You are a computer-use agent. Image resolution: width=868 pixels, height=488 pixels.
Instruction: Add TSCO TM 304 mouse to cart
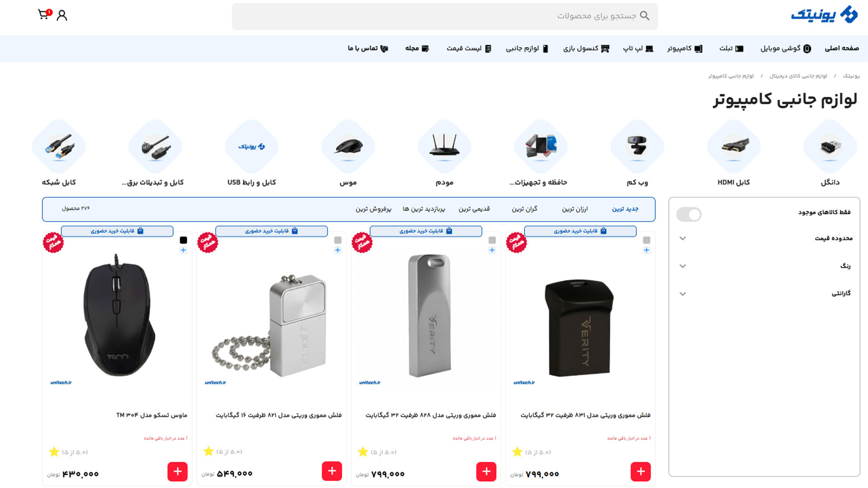[x=177, y=471]
